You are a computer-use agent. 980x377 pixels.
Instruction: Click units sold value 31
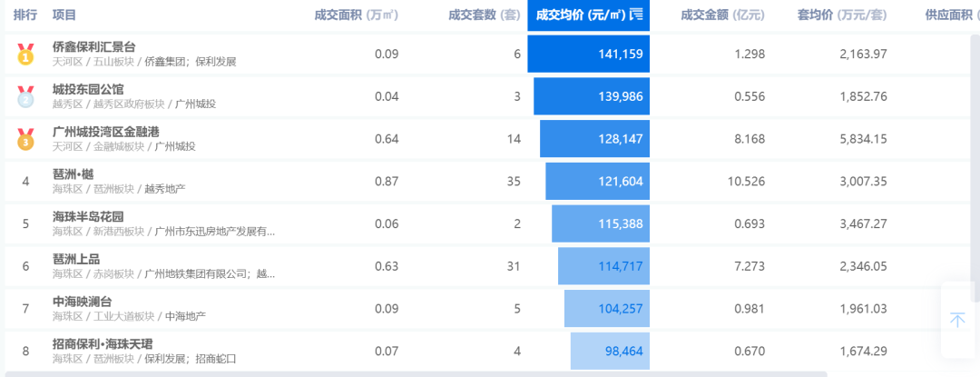pyautogui.click(x=514, y=266)
